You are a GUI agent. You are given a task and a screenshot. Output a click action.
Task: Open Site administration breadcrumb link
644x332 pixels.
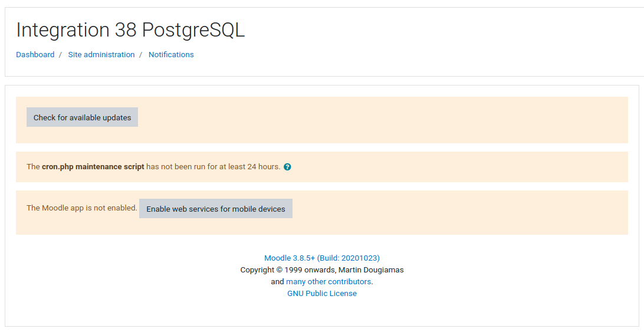(101, 55)
